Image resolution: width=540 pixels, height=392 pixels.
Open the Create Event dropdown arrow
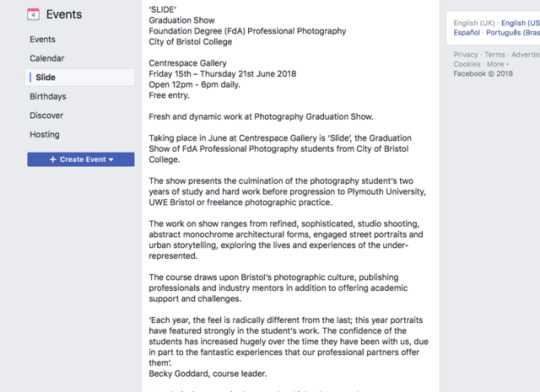pos(111,160)
